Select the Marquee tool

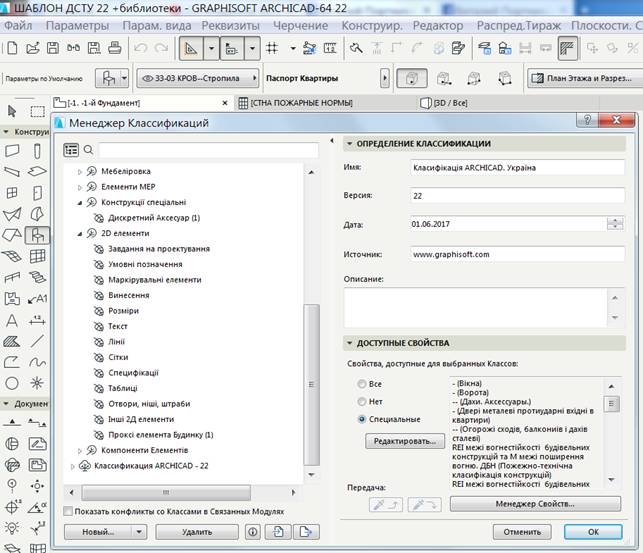37,111
